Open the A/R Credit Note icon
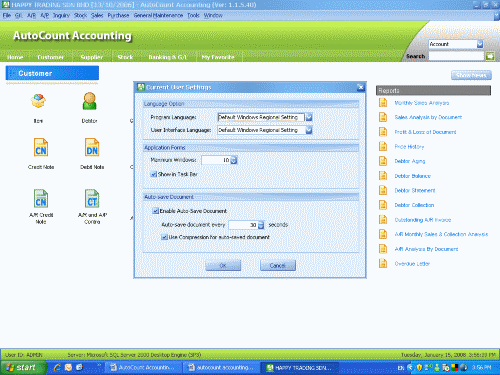 point(41,198)
